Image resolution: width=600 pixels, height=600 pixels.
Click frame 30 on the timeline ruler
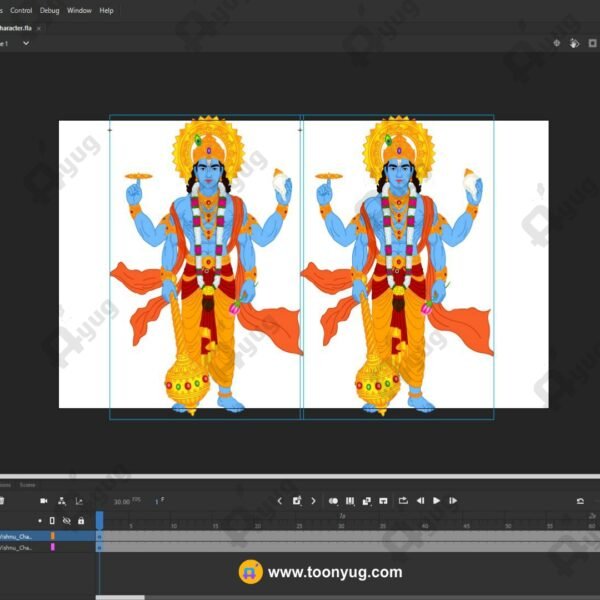(341, 526)
